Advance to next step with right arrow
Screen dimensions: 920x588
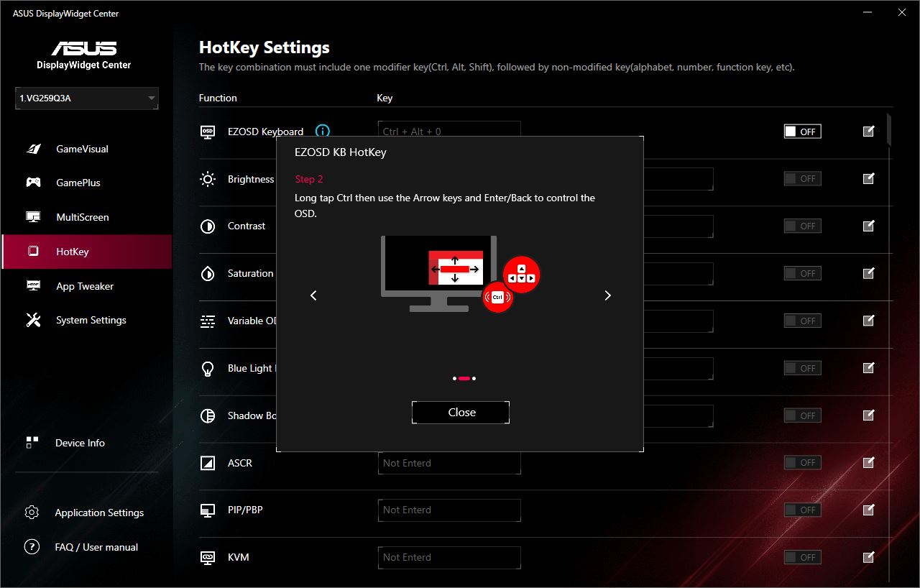click(607, 295)
